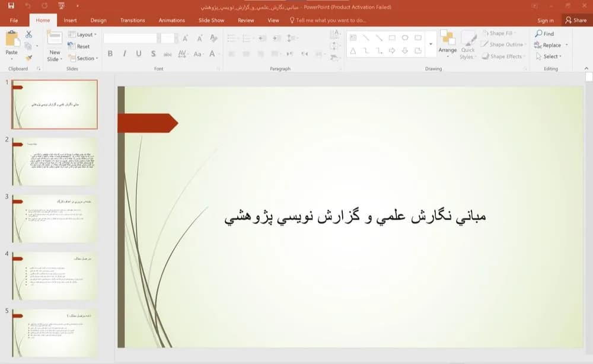Viewport: 593px width, 364px height.
Task: Select the down arrow shape in gallery
Action: [x=405, y=50]
